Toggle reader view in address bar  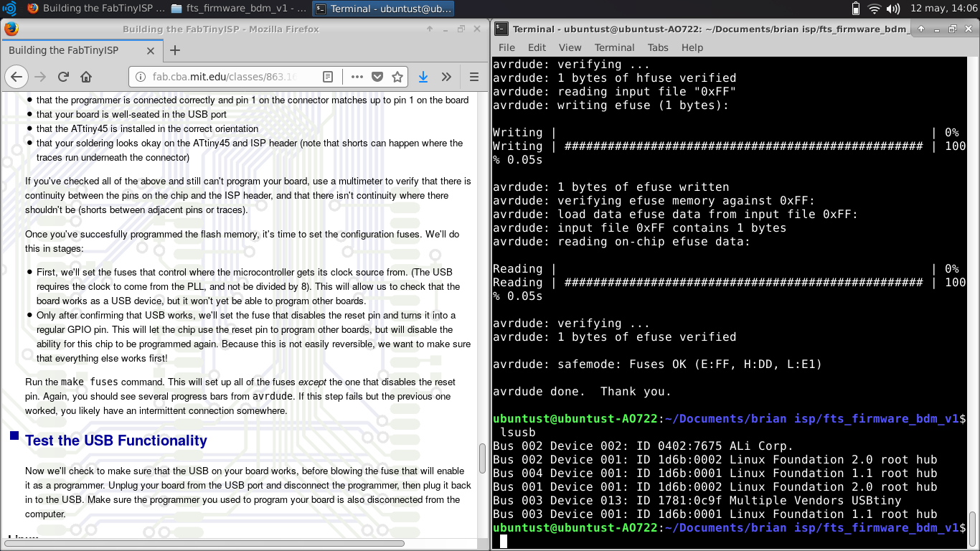(x=328, y=77)
